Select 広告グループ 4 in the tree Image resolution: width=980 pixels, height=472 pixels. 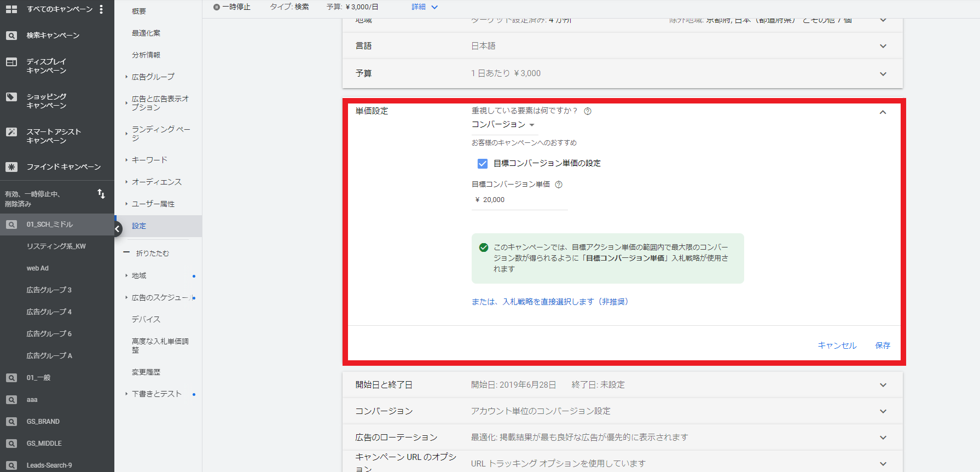pyautogui.click(x=49, y=312)
